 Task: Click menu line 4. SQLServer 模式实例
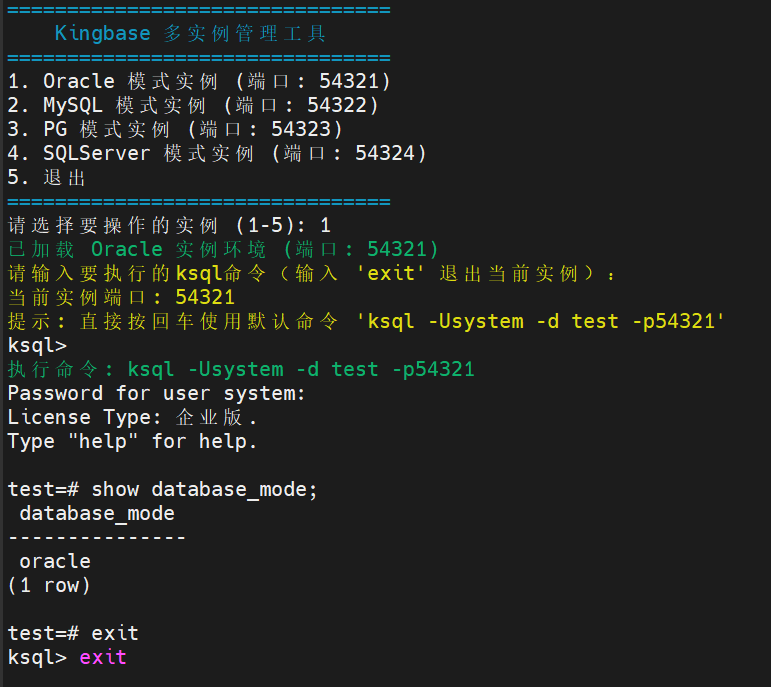click(x=217, y=153)
